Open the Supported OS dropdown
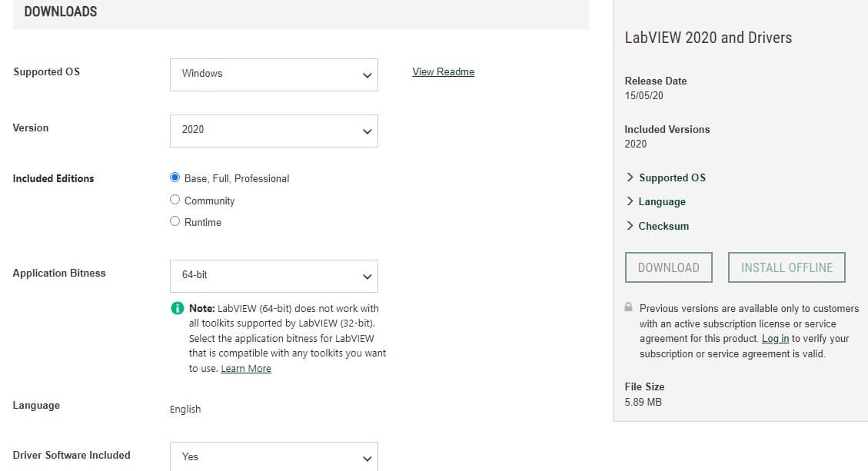This screenshot has width=868, height=471. (274, 75)
